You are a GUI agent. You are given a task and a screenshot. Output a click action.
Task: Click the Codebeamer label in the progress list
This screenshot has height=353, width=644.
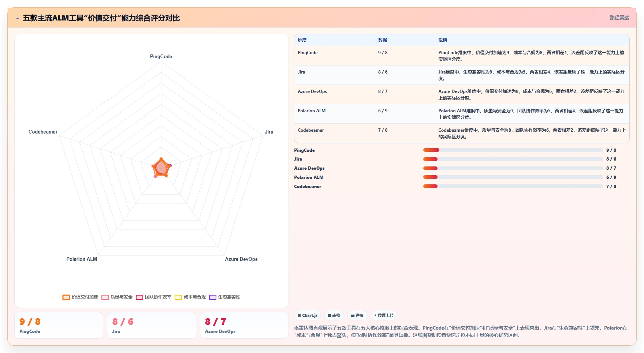[x=308, y=187]
